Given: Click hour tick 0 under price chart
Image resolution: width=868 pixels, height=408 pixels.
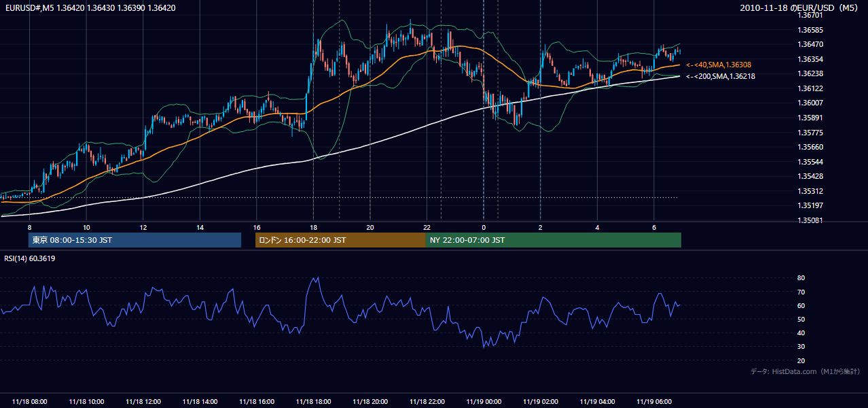Looking at the screenshot, I should pos(483,227).
